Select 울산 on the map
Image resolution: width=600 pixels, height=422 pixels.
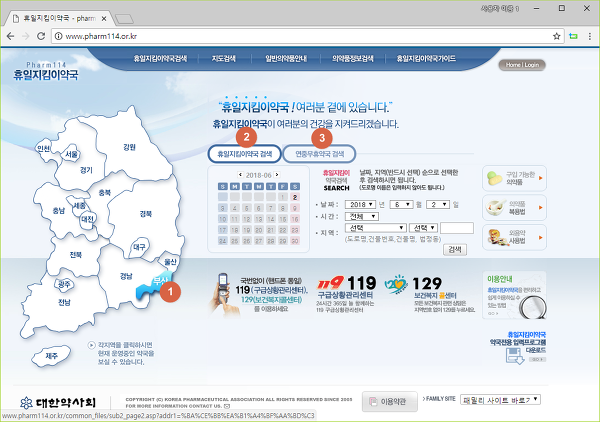click(170, 262)
